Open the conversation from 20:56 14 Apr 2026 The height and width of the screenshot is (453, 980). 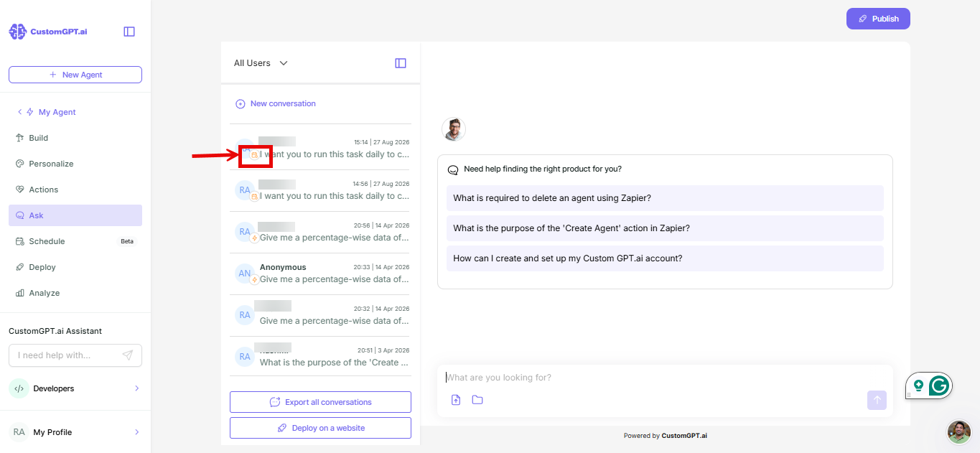tap(320, 232)
